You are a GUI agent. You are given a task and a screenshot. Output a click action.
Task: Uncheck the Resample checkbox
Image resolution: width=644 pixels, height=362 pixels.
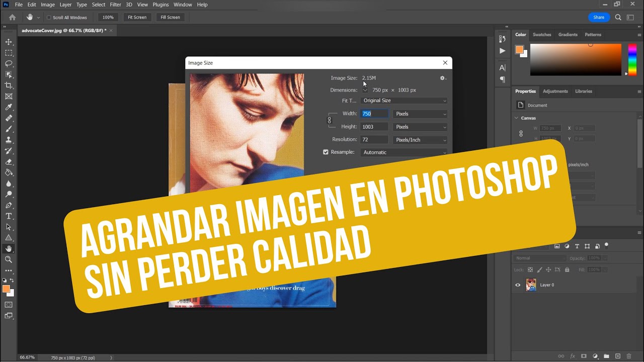click(326, 152)
